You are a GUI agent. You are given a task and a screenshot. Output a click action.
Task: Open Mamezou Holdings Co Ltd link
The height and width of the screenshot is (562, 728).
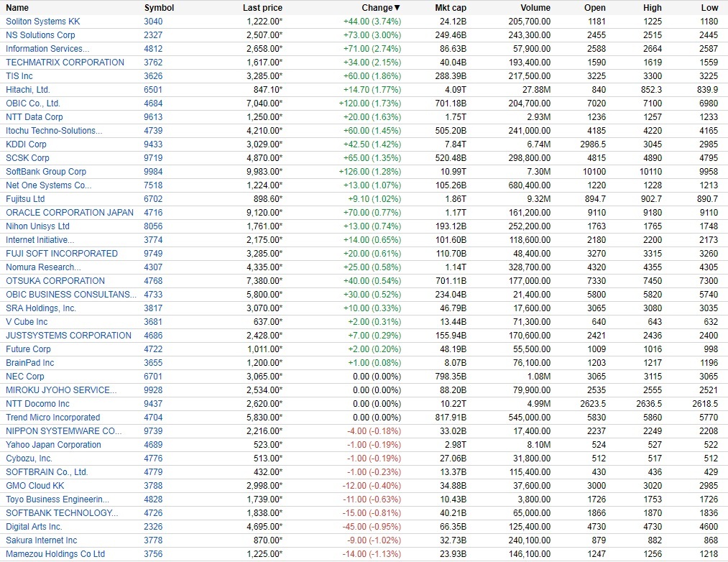(55, 554)
